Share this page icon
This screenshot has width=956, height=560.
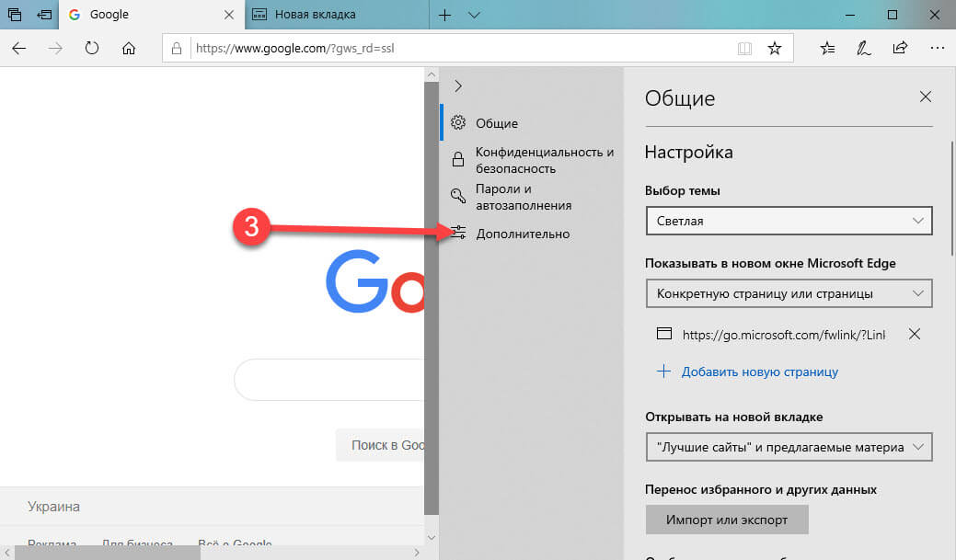click(x=900, y=48)
